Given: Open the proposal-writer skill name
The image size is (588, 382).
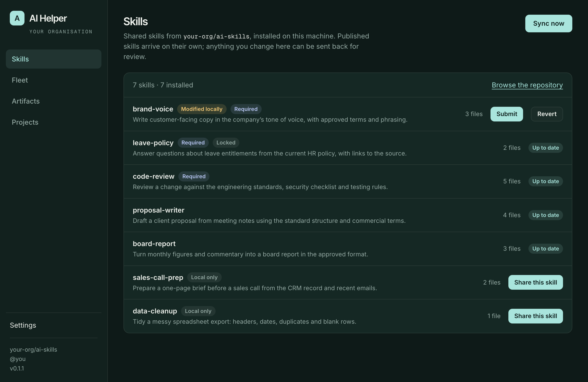Looking at the screenshot, I should [x=159, y=210].
